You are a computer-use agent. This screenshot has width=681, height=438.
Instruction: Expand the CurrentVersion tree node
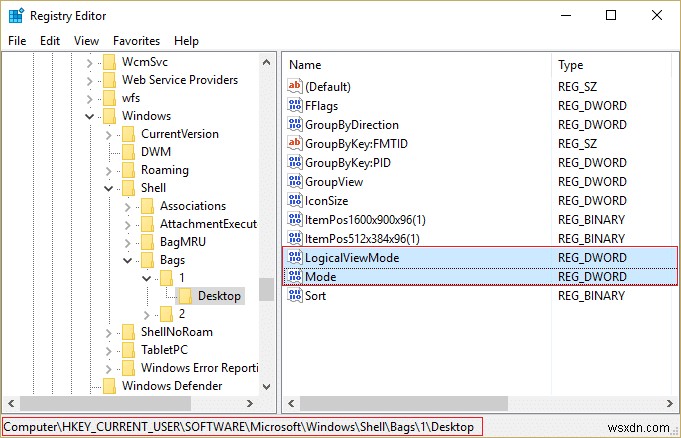tap(110, 134)
